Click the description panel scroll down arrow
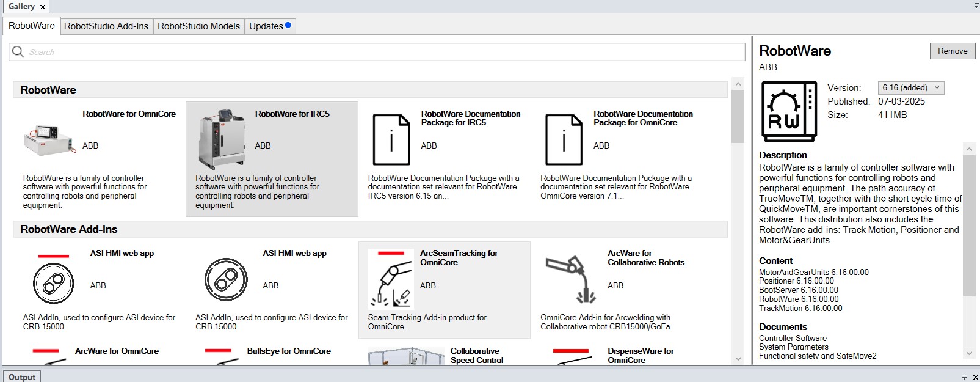980x382 pixels. [969, 353]
